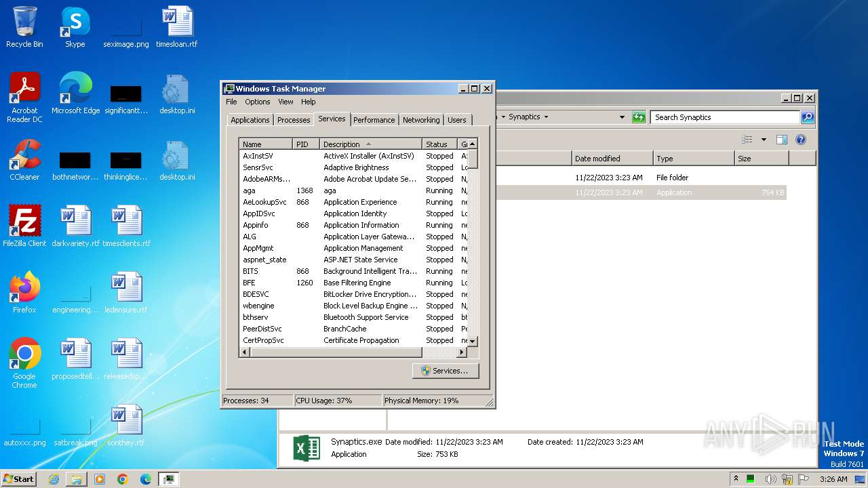Open Firefox desktop shortcut
This screenshot has width=868, height=488.
tap(24, 293)
